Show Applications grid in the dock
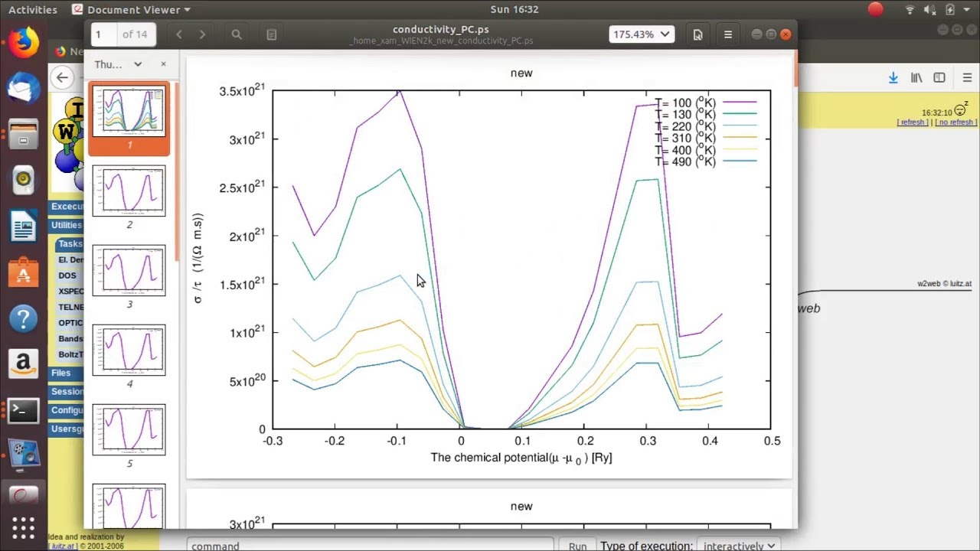Screen dimensions: 980x551 (23, 529)
